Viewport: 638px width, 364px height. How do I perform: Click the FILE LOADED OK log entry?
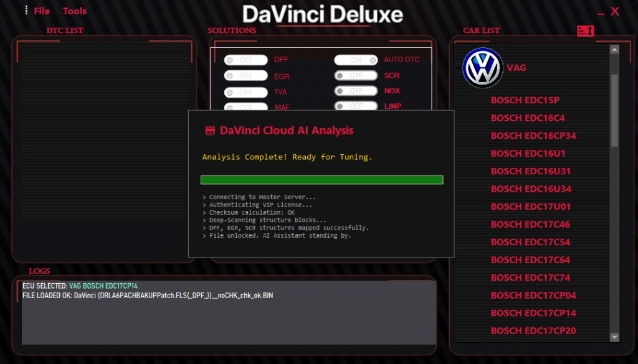click(148, 296)
